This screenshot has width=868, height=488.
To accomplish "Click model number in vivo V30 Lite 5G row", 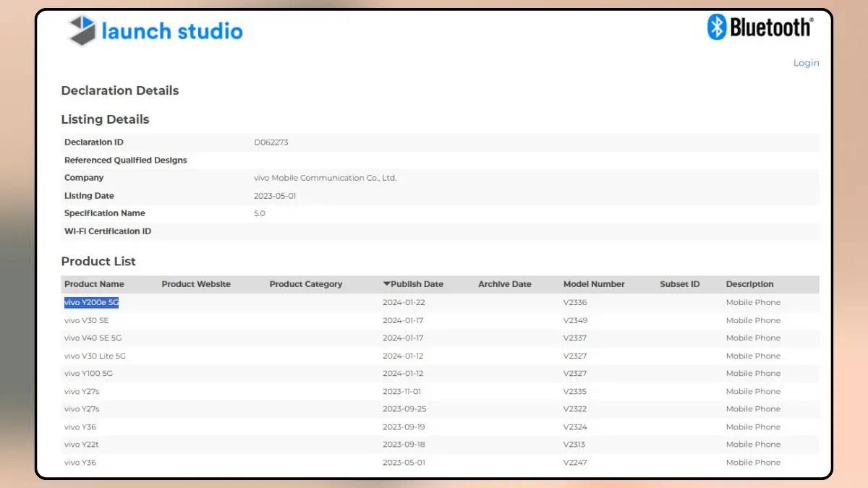I will [x=575, y=356].
